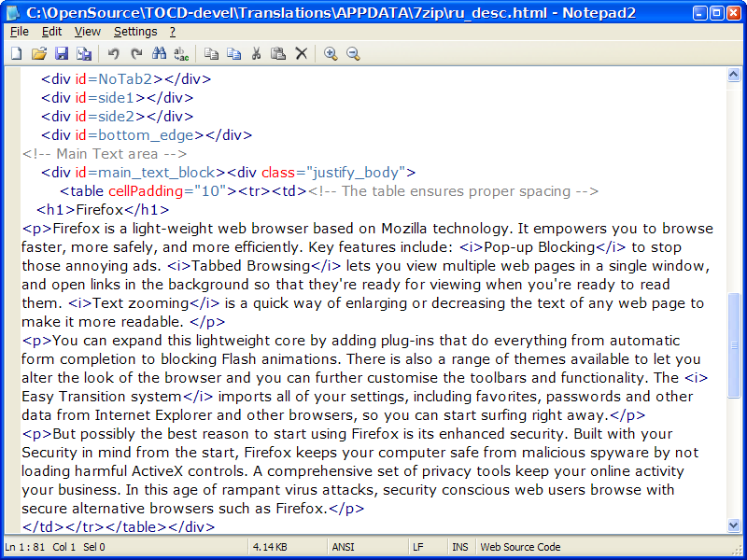
Task: Click the 'Ln 1 : 81' status bar entry
Action: tap(25, 547)
